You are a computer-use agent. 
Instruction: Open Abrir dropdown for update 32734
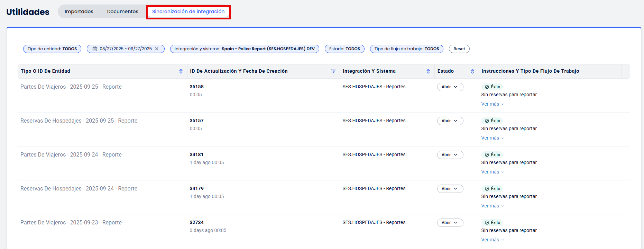point(450,223)
